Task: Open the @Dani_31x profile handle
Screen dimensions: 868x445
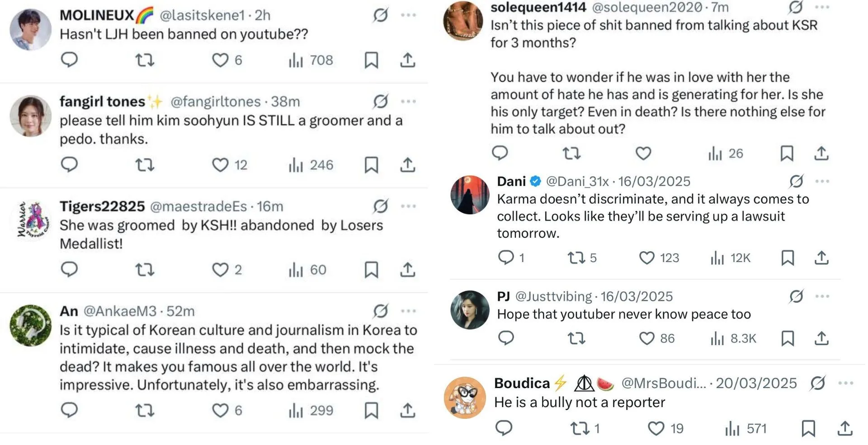Action: click(577, 181)
